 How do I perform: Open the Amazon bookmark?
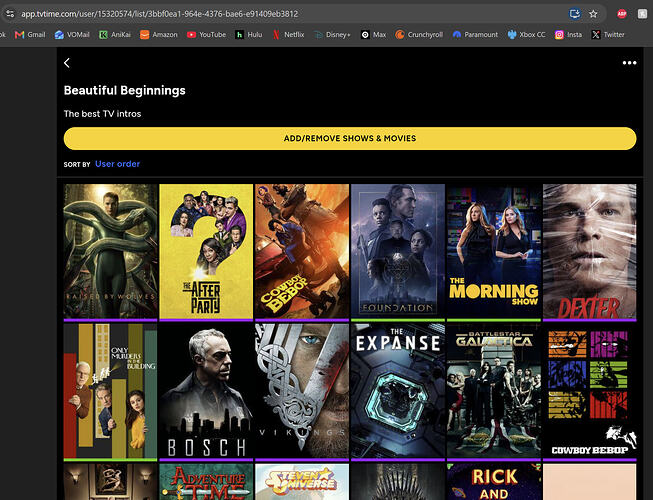(159, 35)
